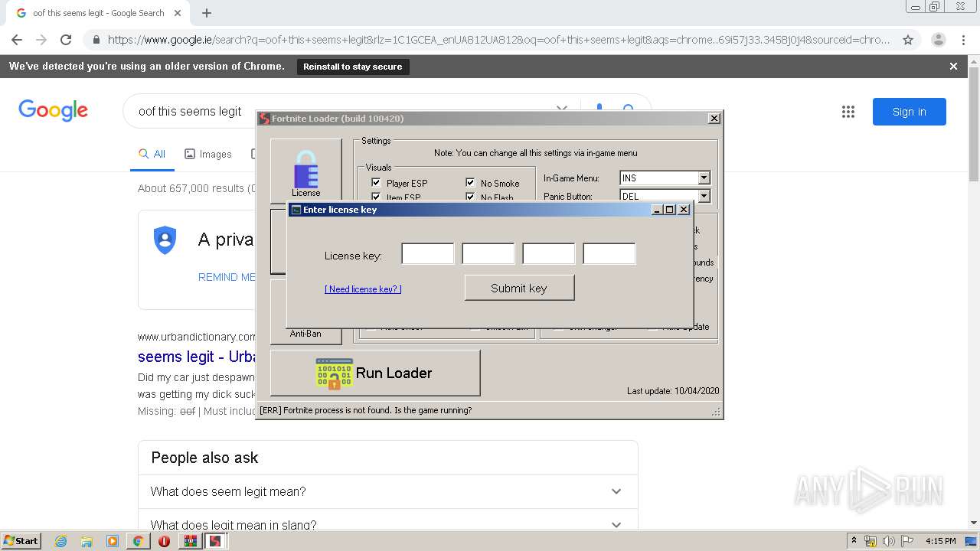980x551 pixels.
Task: Click the taskbar clock showing 4:15 PM
Action: coord(940,541)
